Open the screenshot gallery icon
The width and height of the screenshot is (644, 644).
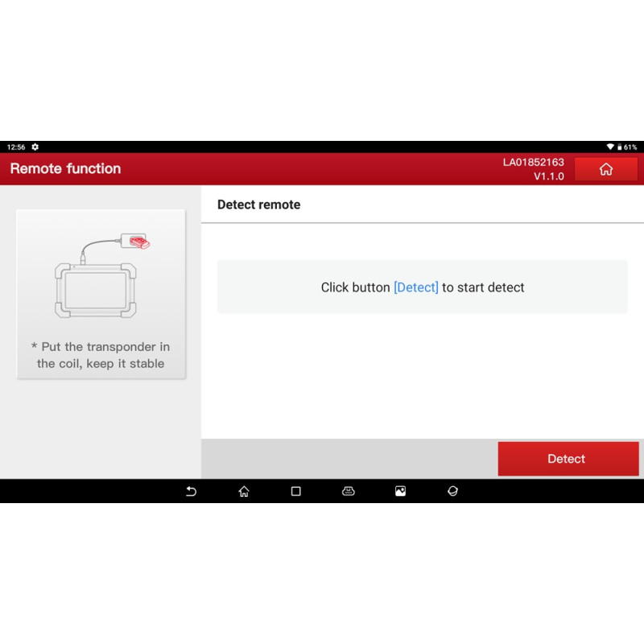(400, 491)
